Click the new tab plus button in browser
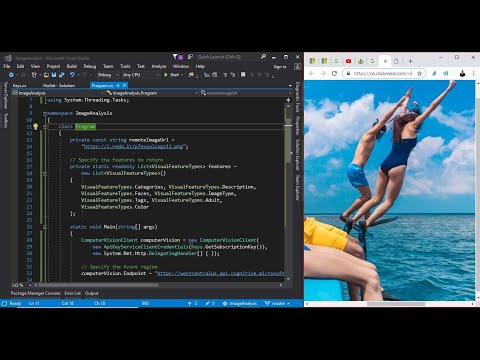The height and width of the screenshot is (360, 480). pyautogui.click(x=410, y=61)
